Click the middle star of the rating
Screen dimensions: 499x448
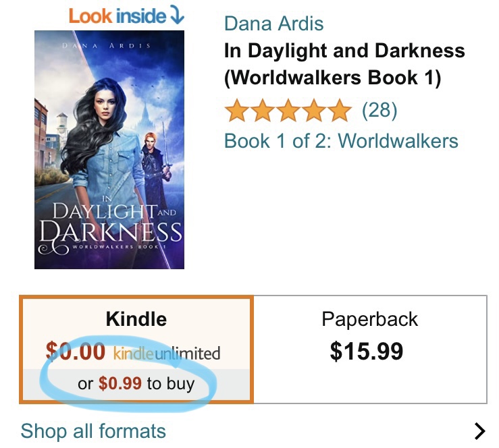tap(288, 110)
